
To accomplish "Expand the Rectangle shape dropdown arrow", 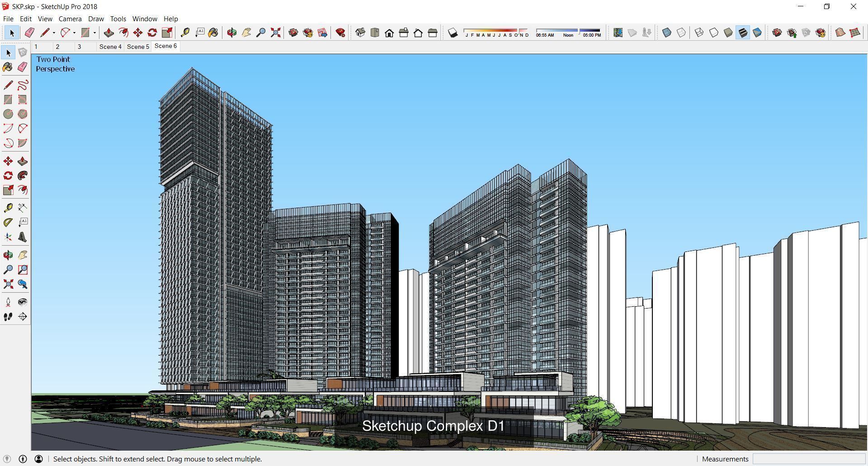I will click(94, 33).
